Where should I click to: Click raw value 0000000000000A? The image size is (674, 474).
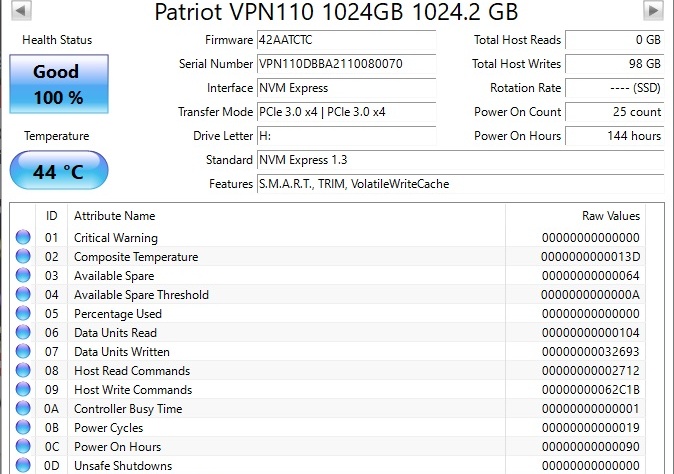pyautogui.click(x=590, y=295)
